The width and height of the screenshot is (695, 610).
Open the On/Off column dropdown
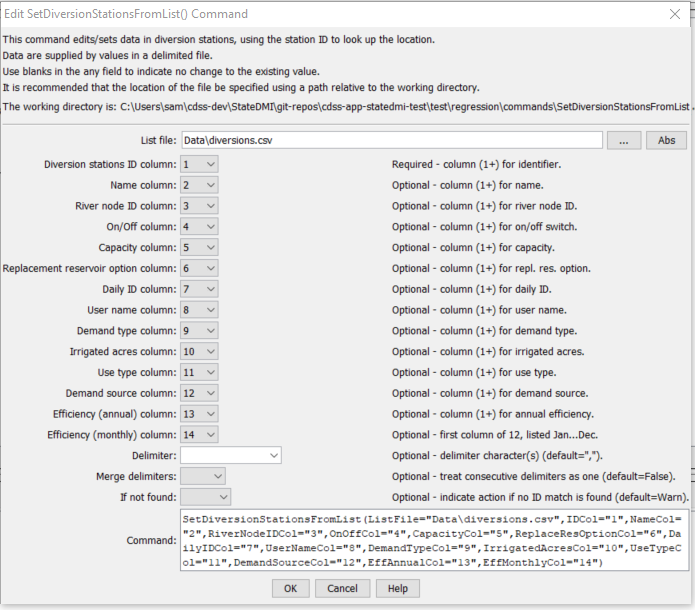(199, 227)
